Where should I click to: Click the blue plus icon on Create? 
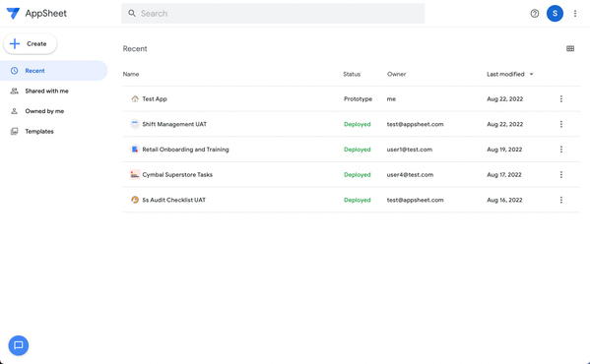point(15,43)
